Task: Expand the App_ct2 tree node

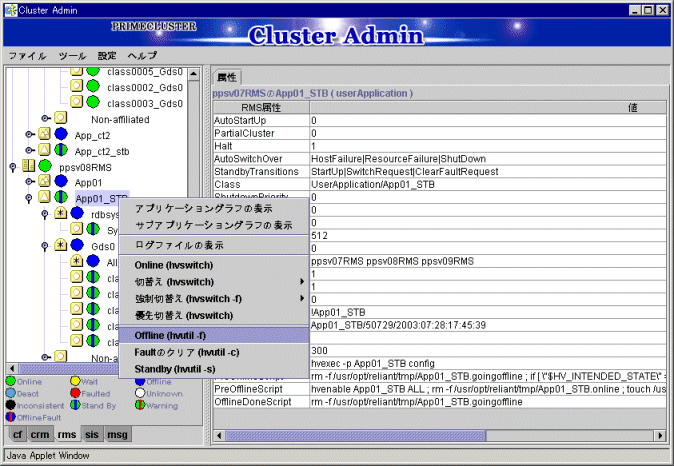Action: (x=29, y=135)
